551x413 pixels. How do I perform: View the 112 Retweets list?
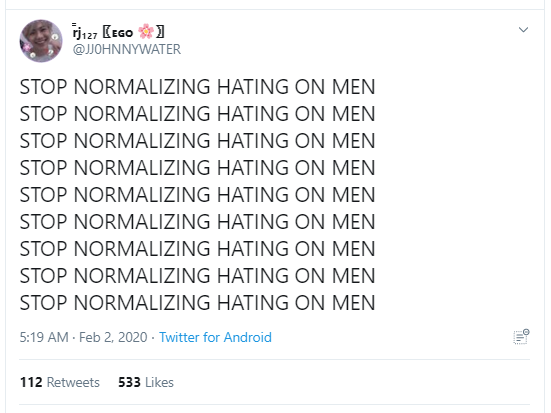point(60,382)
